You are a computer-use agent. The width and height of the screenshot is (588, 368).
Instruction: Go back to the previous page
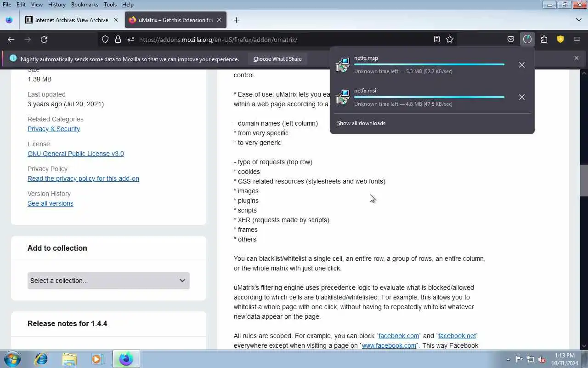point(11,40)
